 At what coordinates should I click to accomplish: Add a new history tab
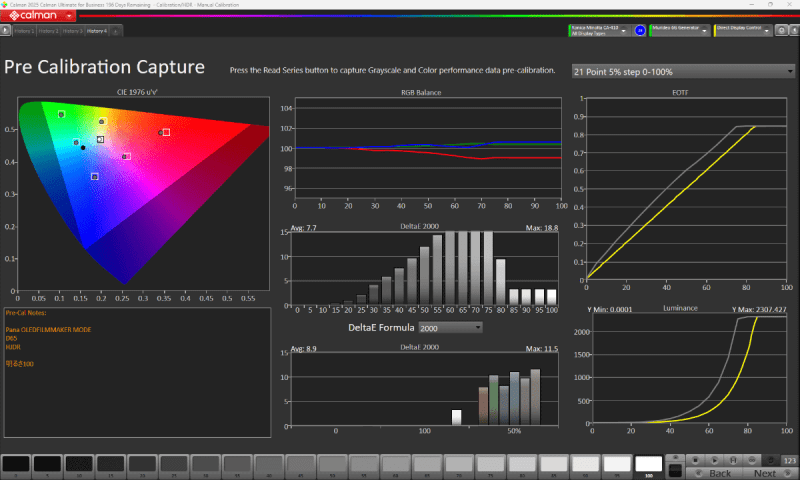[x=117, y=31]
